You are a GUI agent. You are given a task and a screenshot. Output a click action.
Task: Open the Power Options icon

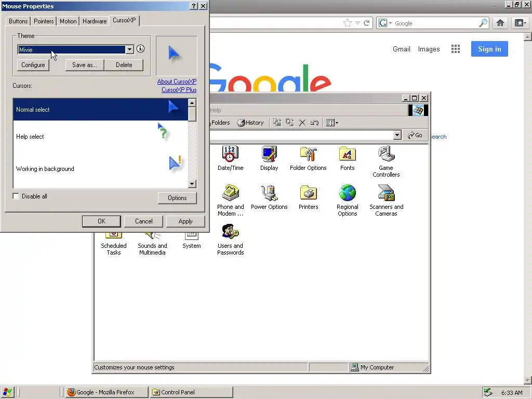(269, 197)
